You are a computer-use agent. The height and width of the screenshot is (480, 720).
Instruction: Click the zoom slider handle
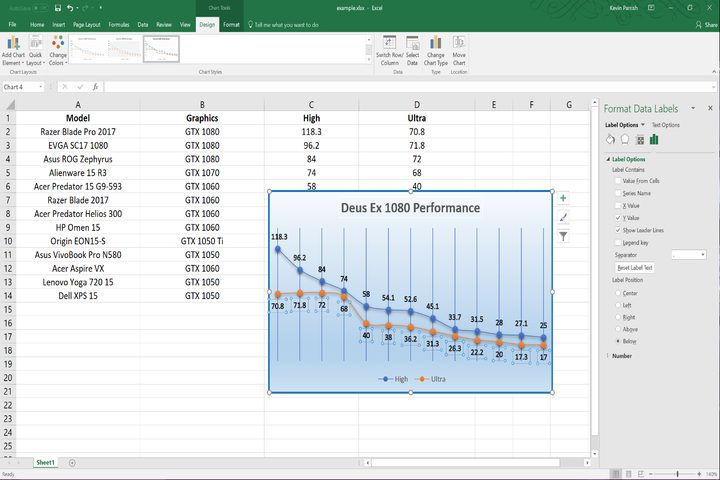click(677, 474)
